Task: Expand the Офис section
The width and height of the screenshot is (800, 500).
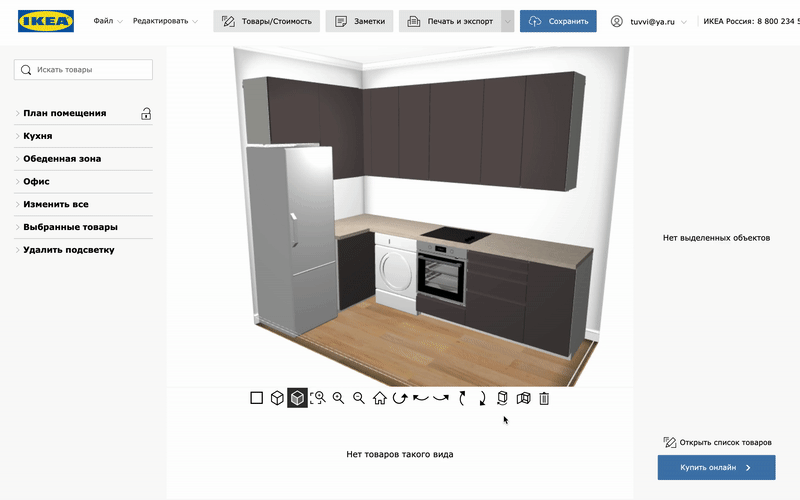Action: (83, 181)
